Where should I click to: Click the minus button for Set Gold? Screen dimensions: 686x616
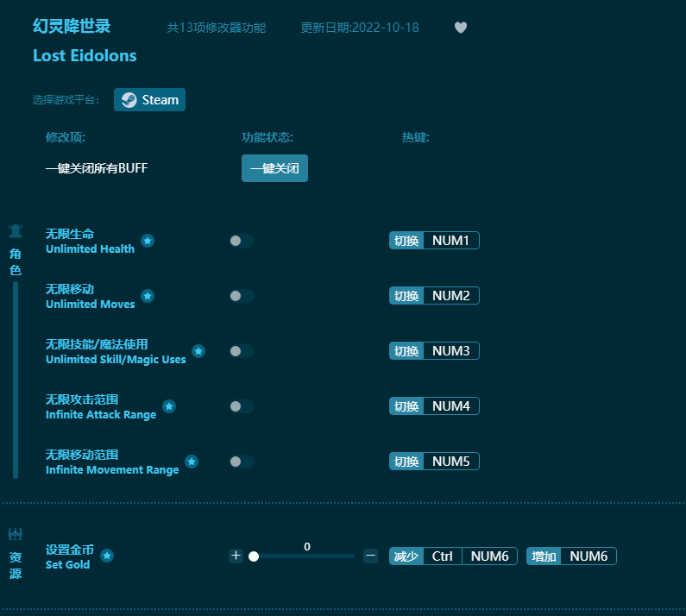tap(370, 556)
